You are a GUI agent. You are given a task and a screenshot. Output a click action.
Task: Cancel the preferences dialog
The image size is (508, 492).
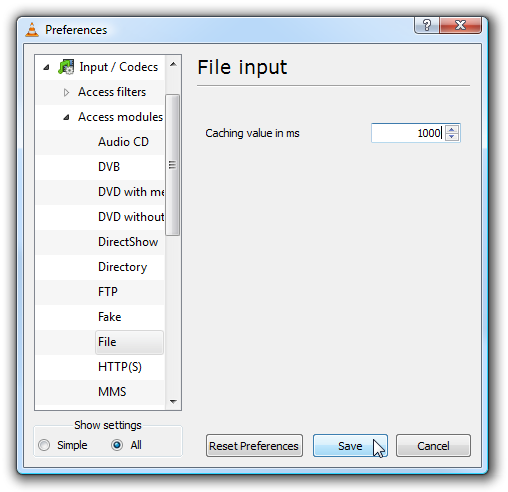[433, 446]
